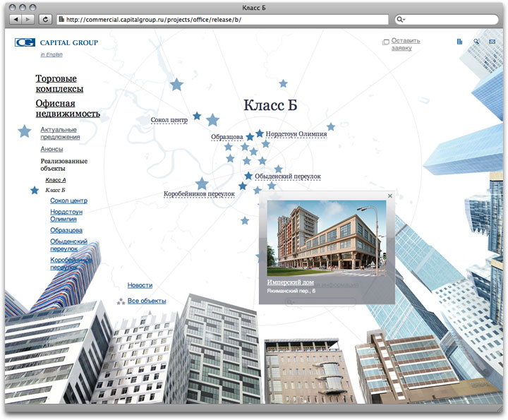Click the search magnifier in browser search field
The width and height of the screenshot is (508, 420).
[401, 20]
